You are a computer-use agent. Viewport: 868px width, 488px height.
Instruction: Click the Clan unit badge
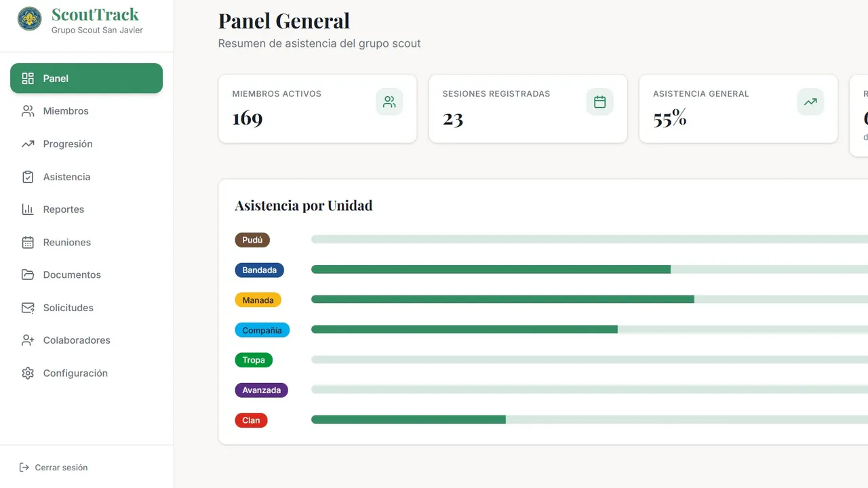tap(251, 420)
